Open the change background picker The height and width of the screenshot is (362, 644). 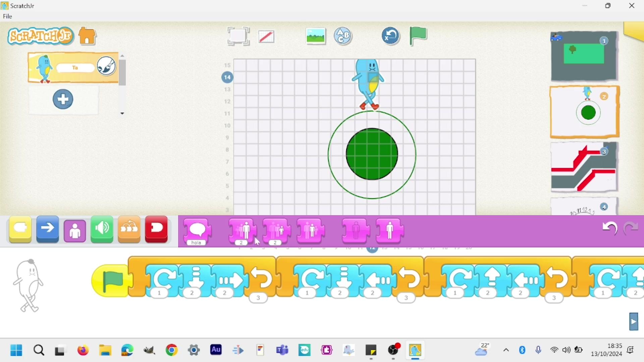pyautogui.click(x=316, y=36)
